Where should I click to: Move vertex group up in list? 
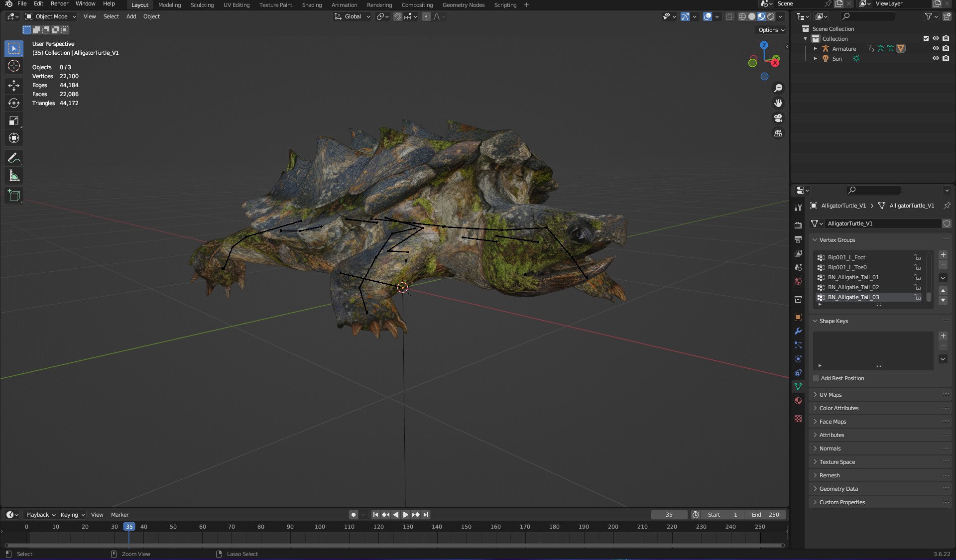pos(943,291)
